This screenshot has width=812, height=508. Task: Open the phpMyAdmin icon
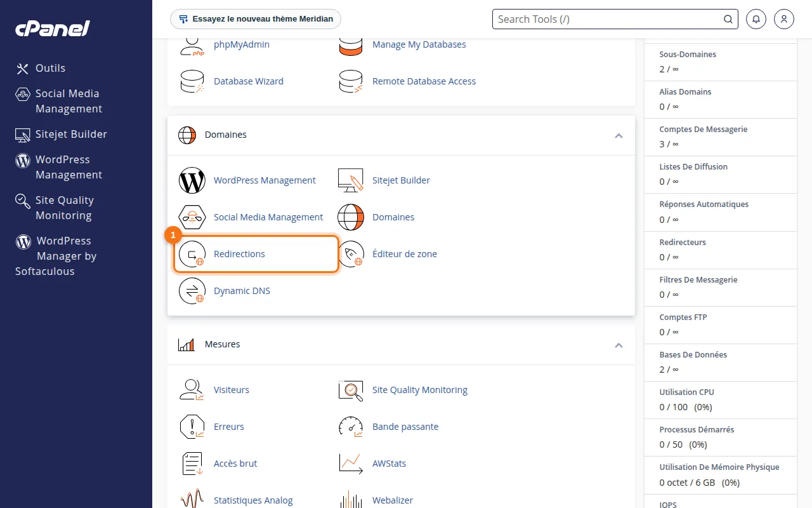[192, 46]
